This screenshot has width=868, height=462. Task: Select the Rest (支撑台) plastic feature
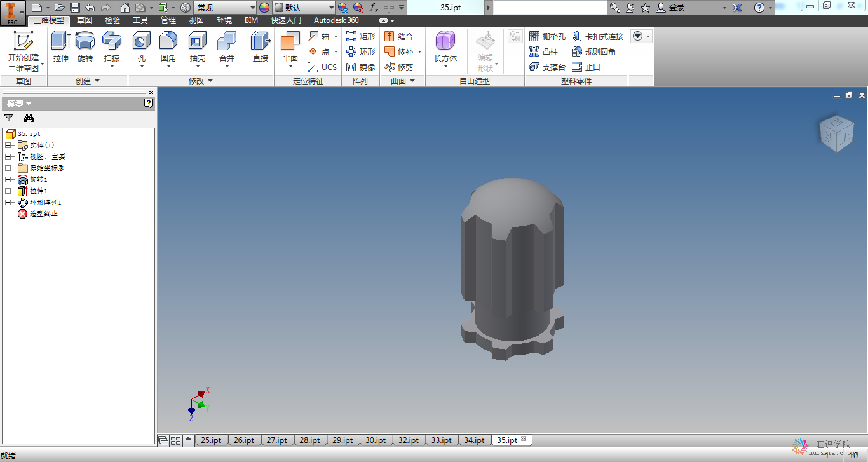click(x=547, y=67)
